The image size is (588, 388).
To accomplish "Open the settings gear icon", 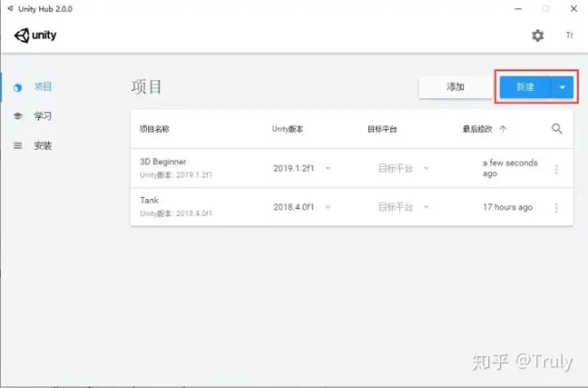I will tap(538, 36).
